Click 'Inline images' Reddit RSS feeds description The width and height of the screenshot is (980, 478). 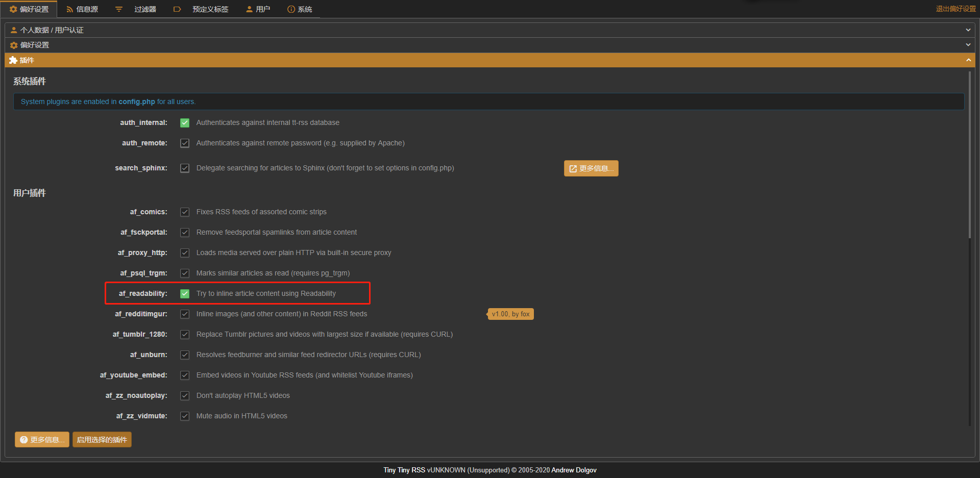tap(282, 314)
